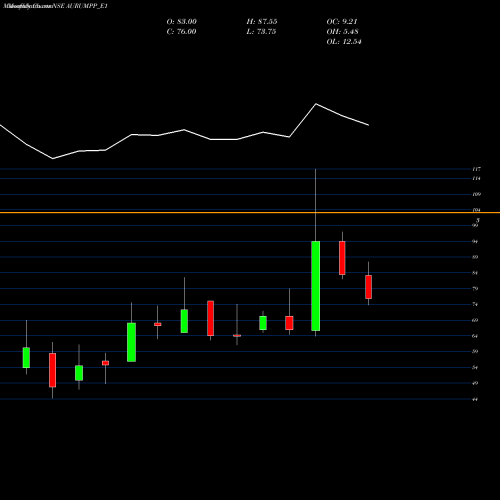Click the 44 price axis label

pos(475,399)
